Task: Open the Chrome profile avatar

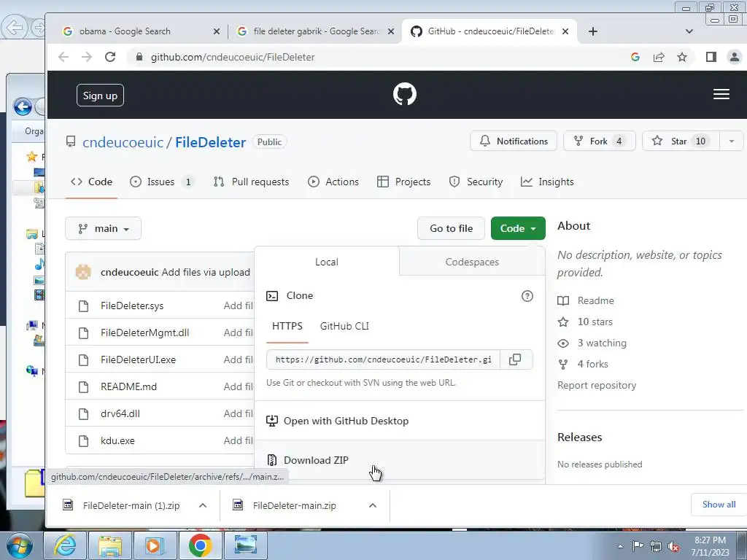Action: coord(734,57)
